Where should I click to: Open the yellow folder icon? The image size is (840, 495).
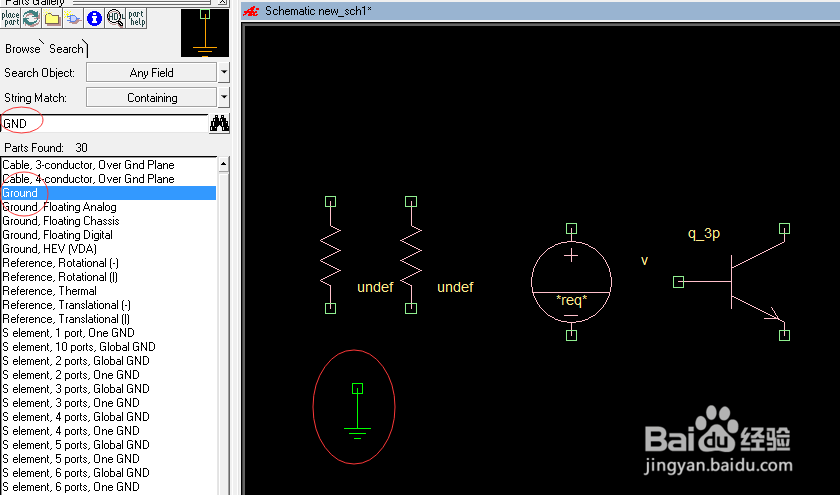(x=52, y=18)
